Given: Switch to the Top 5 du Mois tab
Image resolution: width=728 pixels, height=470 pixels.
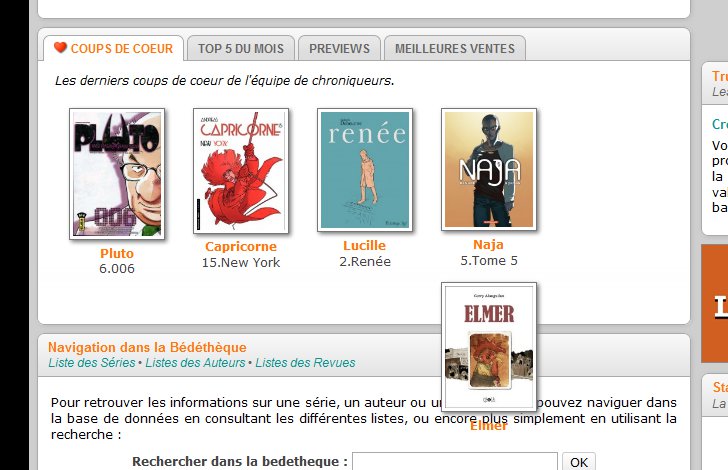Looking at the screenshot, I should [241, 48].
